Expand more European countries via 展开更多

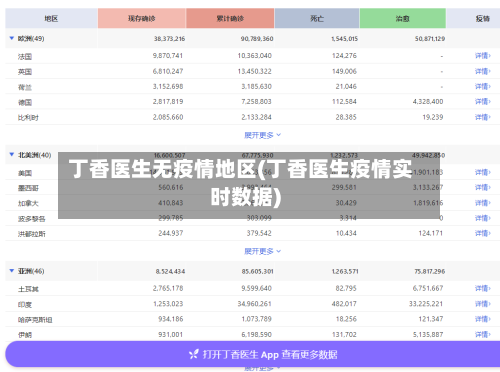point(262,135)
